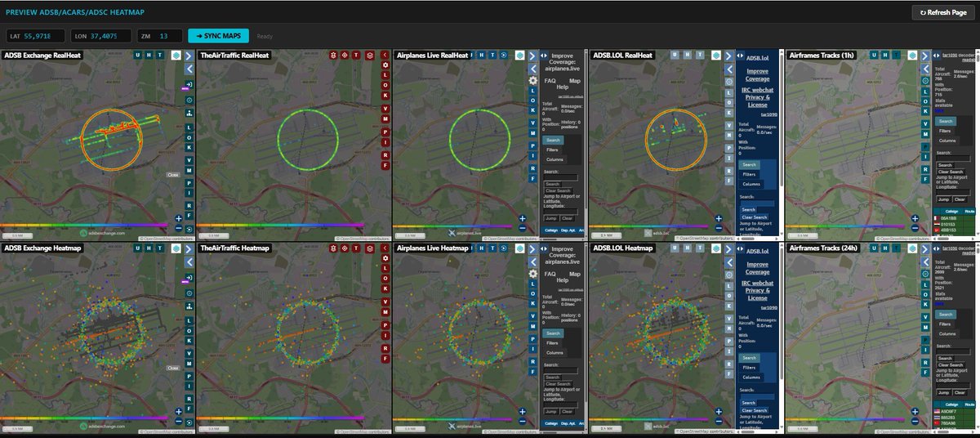Collapse sidebar left arrow in ADSB Exchange RealHeat
The height and width of the screenshot is (438, 980).
click(189, 69)
